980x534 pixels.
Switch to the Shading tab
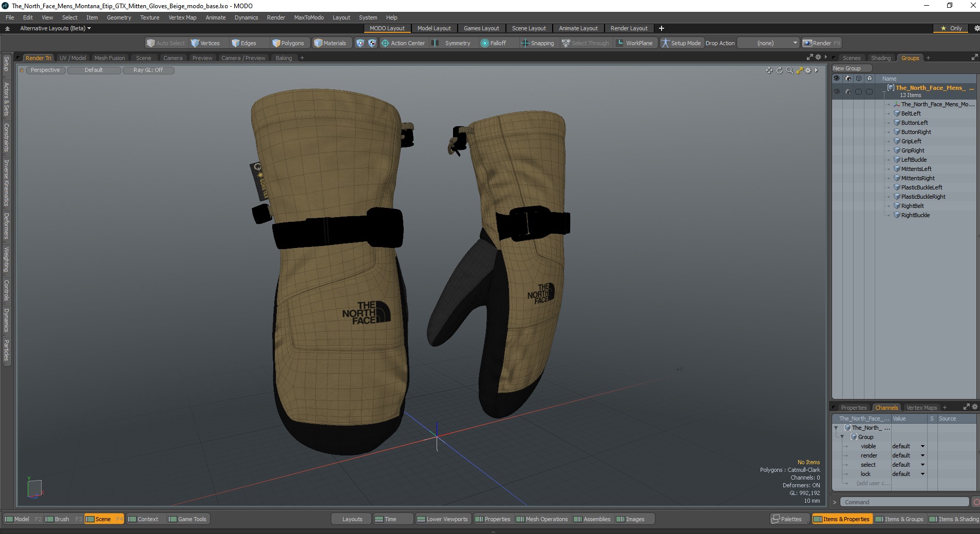coord(881,58)
